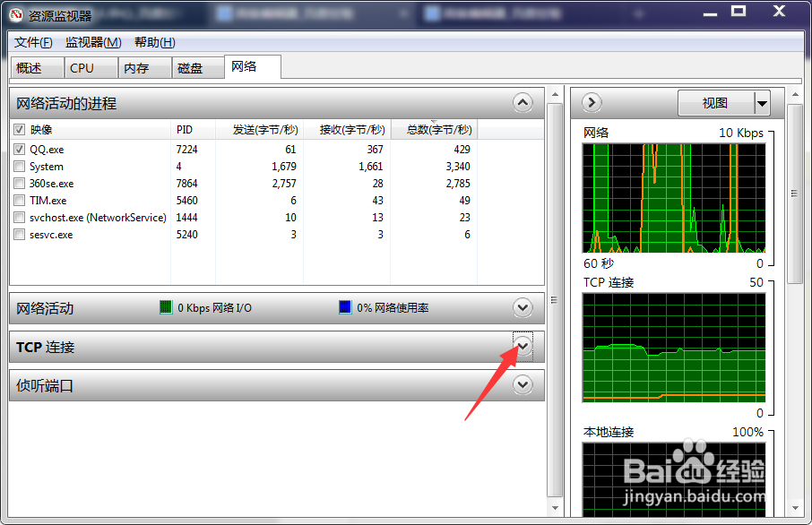Check the sesvc.exe process checkbox
The image size is (812, 525).
click(19, 235)
